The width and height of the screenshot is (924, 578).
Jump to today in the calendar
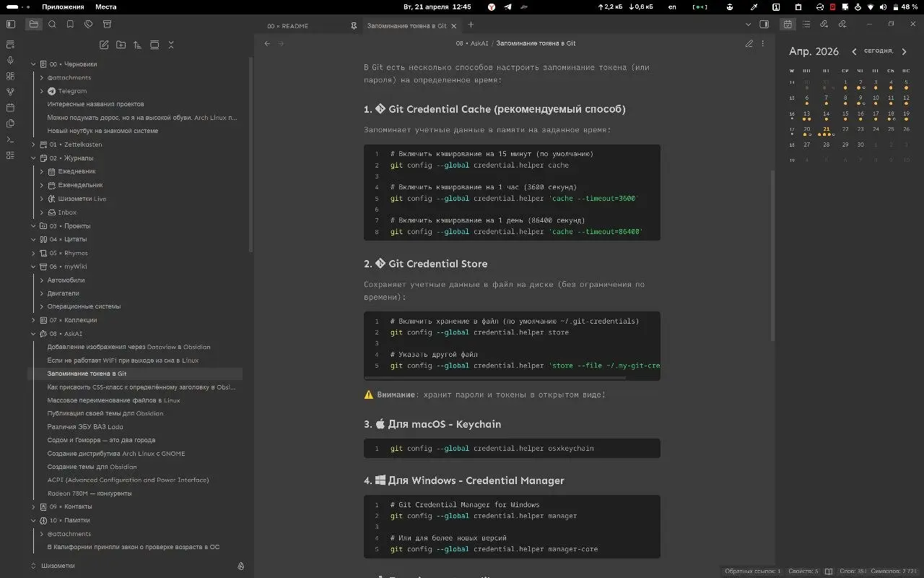pos(879,51)
